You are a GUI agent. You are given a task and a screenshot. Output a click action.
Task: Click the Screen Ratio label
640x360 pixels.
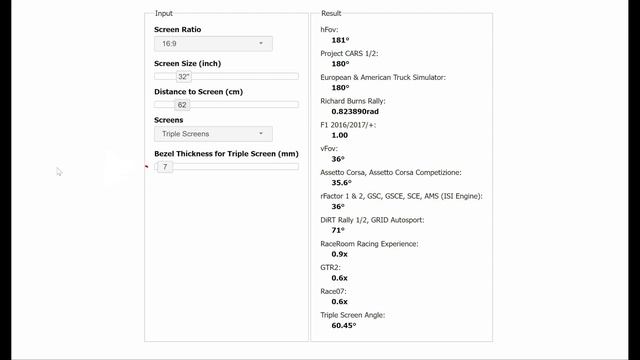pyautogui.click(x=178, y=29)
